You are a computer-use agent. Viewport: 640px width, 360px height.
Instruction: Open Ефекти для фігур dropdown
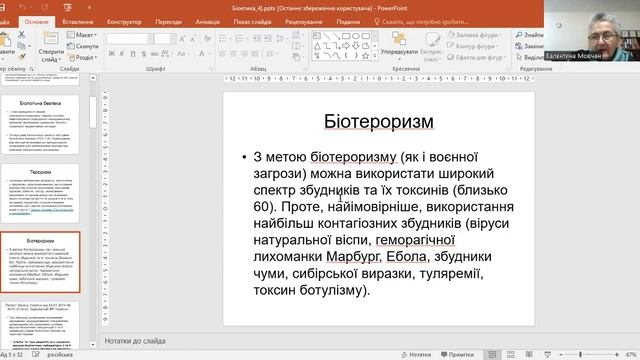tap(476, 58)
